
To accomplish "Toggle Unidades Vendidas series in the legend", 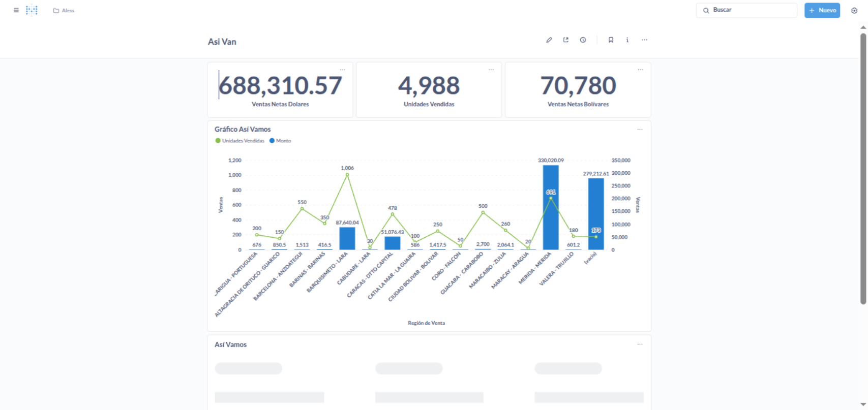I will 240,141.
